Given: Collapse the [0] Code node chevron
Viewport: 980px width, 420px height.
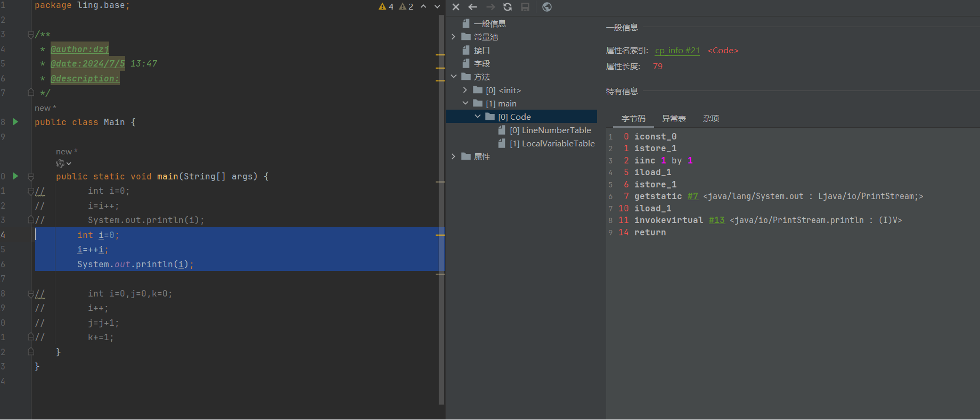Looking at the screenshot, I should coord(477,117).
